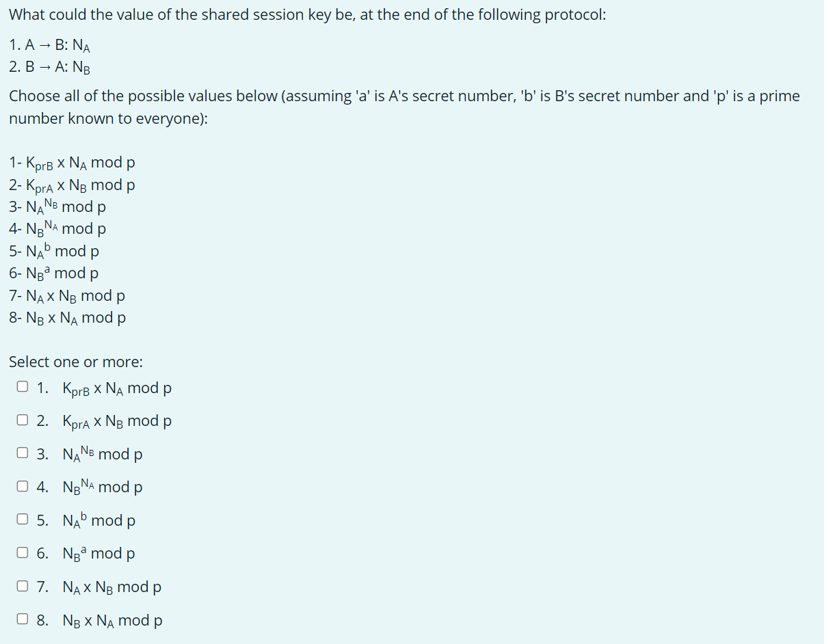Click the answer 2 label text
This screenshot has height=644, width=824.
pos(117,421)
